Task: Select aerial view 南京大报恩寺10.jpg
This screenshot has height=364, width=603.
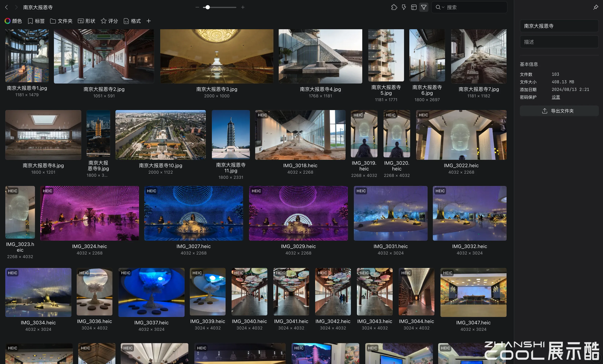Action: (x=161, y=135)
